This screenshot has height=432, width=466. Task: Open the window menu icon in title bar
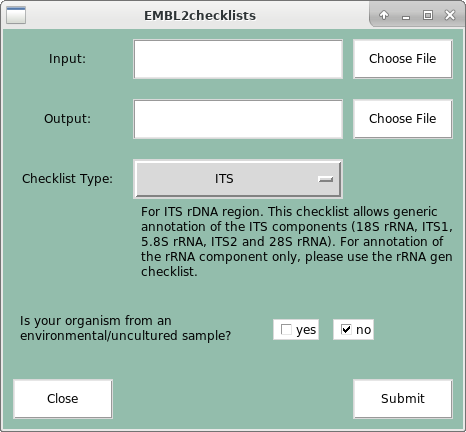[x=16, y=15]
